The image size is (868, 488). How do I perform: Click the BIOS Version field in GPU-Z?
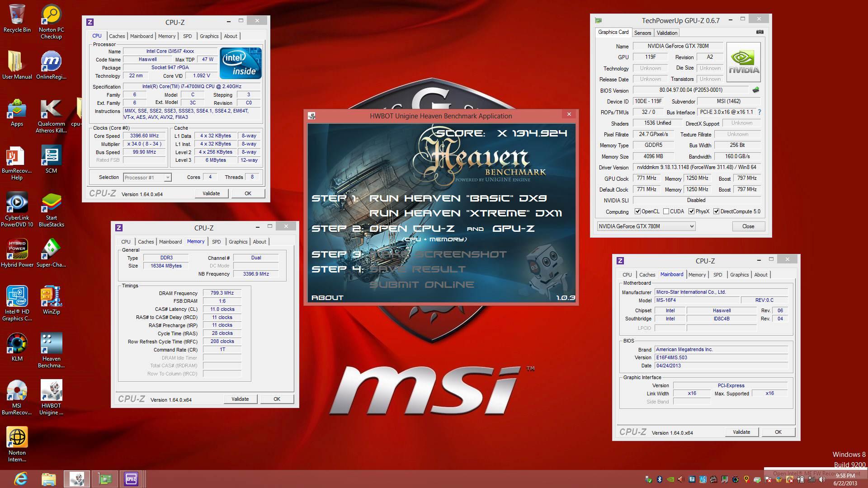click(x=691, y=90)
